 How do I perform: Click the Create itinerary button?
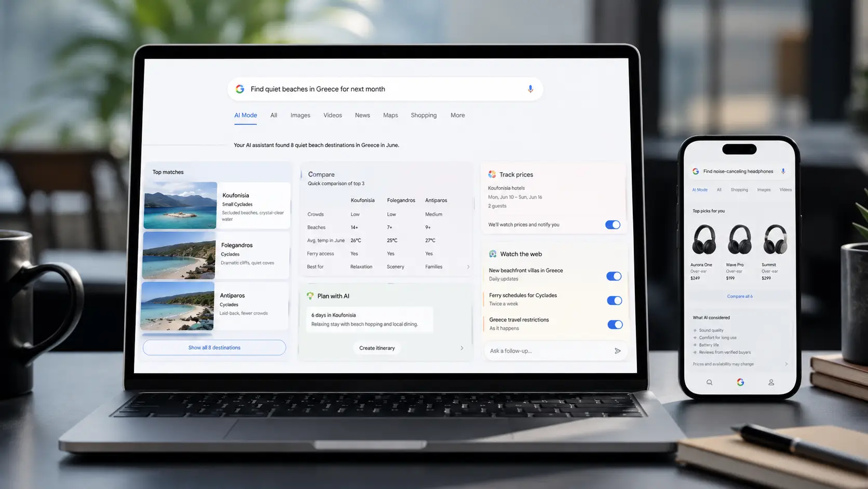377,348
